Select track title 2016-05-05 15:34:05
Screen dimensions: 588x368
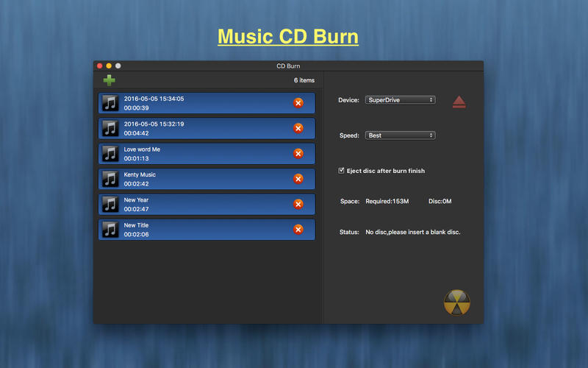(154, 99)
